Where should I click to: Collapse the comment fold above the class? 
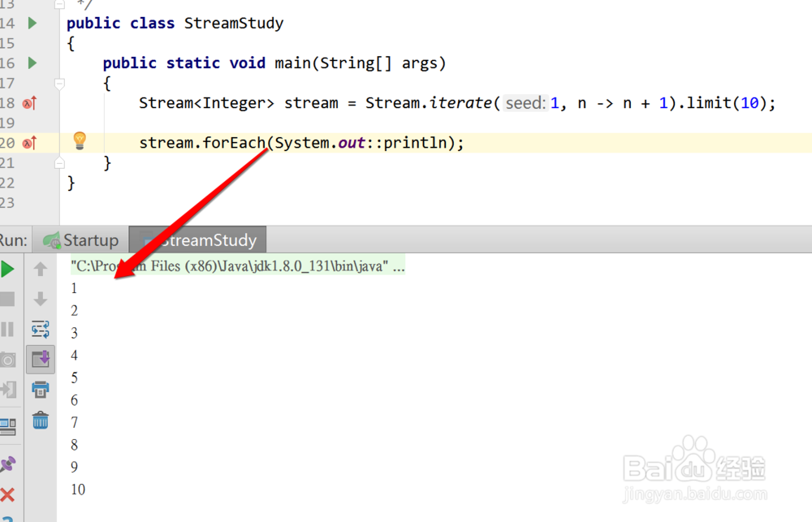pyautogui.click(x=58, y=5)
